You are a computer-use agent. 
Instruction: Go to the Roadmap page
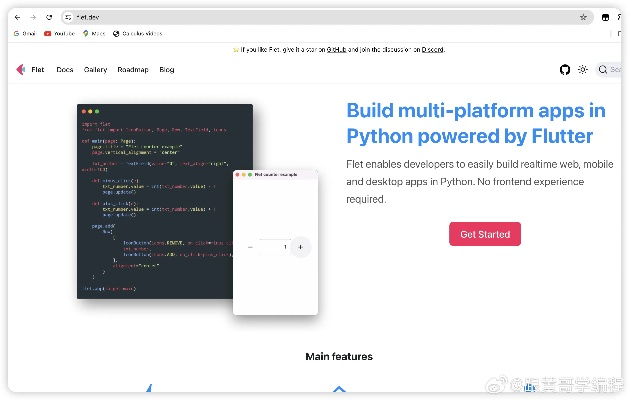coord(132,70)
